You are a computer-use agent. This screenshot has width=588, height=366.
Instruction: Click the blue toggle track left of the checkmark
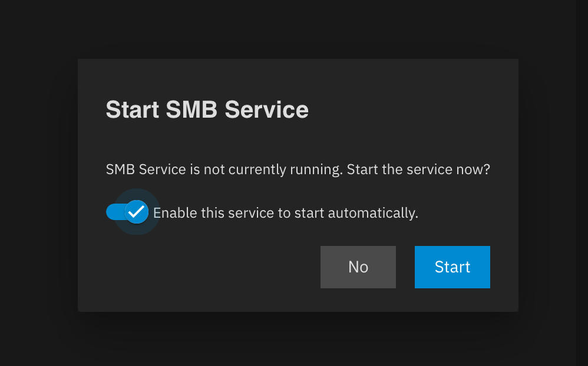[114, 212]
